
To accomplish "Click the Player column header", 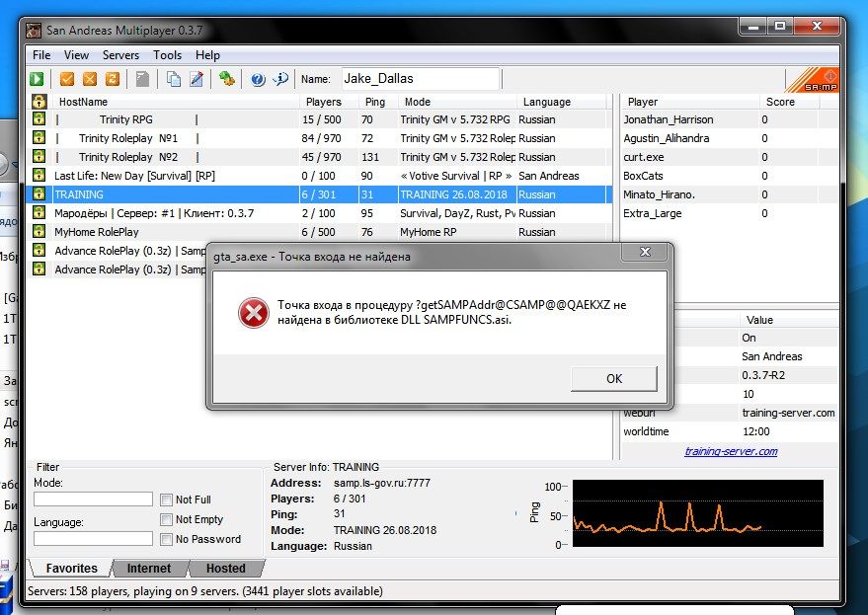I will pyautogui.click(x=690, y=102).
